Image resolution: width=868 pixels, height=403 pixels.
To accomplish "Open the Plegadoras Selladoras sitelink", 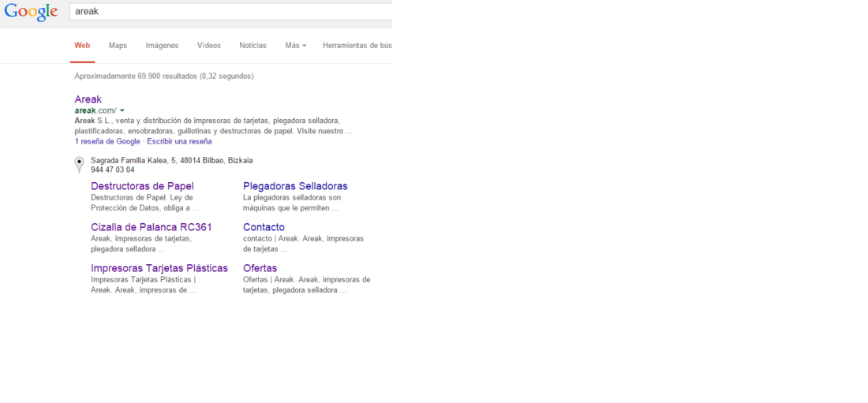I will [x=295, y=186].
